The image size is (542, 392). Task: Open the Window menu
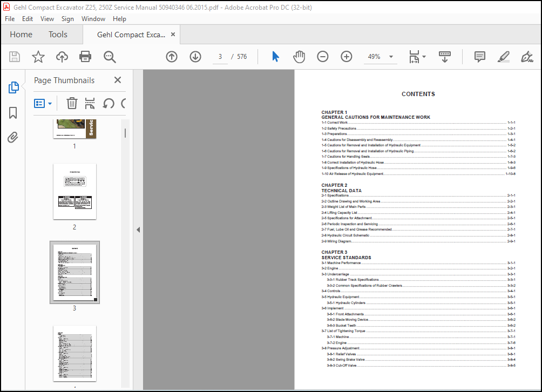coord(93,19)
